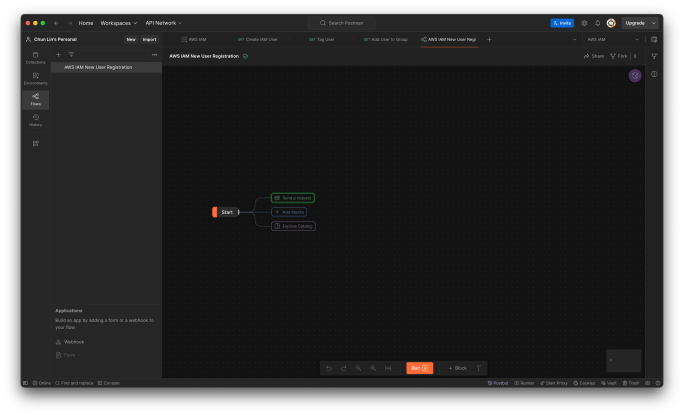
Task: Add a Block from the toolbar
Action: click(x=458, y=368)
